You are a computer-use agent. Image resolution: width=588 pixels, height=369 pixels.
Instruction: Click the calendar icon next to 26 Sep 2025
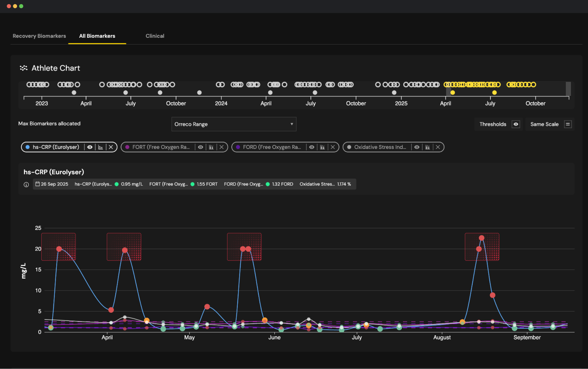click(38, 184)
